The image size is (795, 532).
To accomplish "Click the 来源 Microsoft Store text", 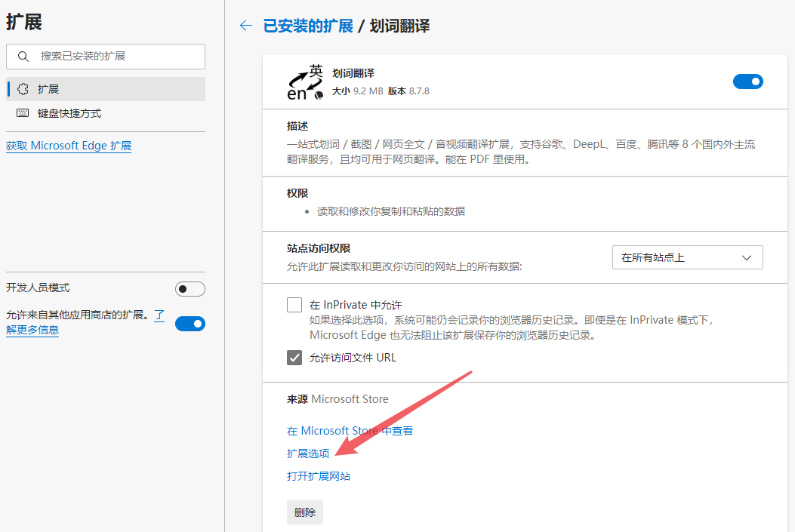I will 337,399.
